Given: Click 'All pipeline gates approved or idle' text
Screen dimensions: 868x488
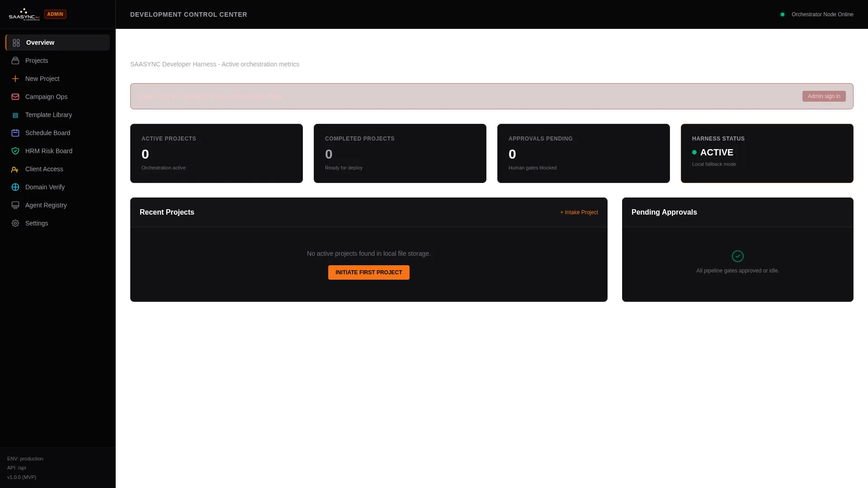Looking at the screenshot, I should tap(738, 271).
